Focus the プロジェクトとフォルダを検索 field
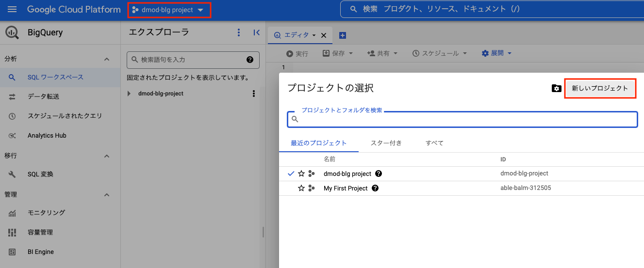The image size is (644, 268). click(x=462, y=119)
